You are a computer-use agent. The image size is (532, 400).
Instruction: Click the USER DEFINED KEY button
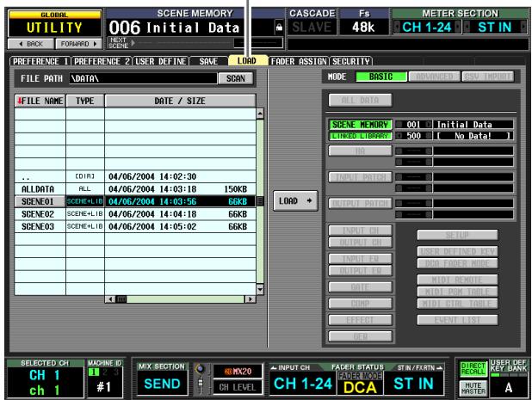coord(457,251)
